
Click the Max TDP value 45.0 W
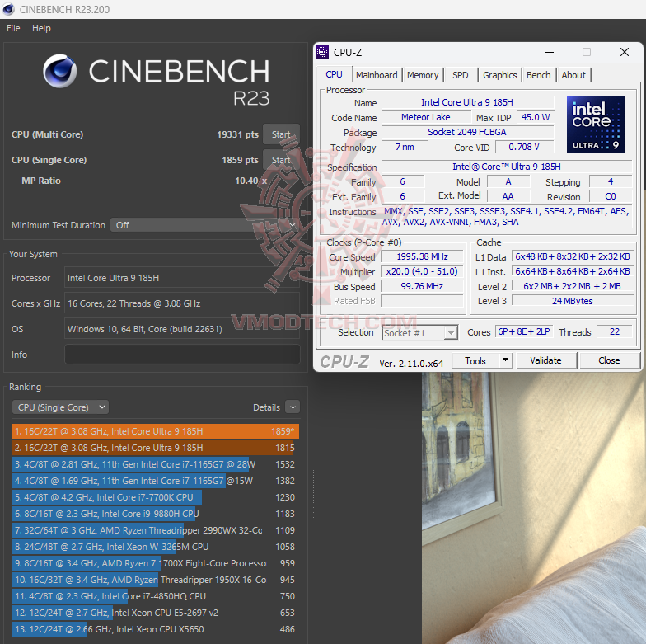point(536,117)
